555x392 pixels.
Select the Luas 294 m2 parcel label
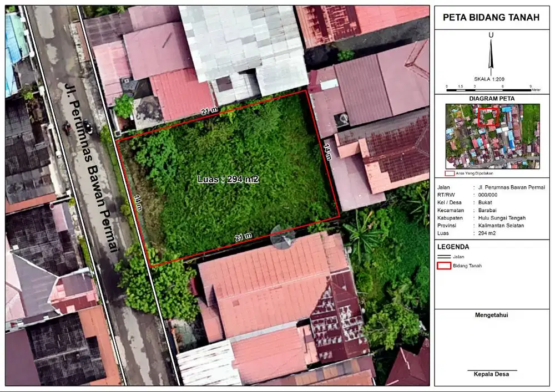click(230, 179)
